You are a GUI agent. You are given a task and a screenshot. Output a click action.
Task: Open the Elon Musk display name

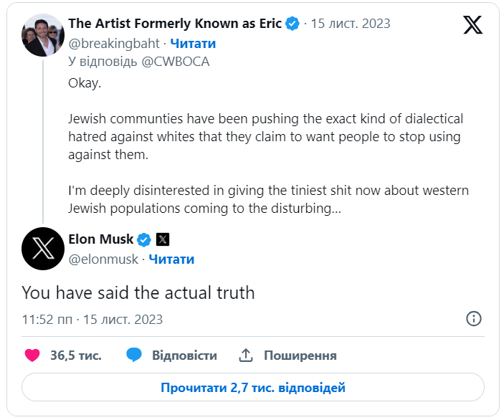(100, 239)
